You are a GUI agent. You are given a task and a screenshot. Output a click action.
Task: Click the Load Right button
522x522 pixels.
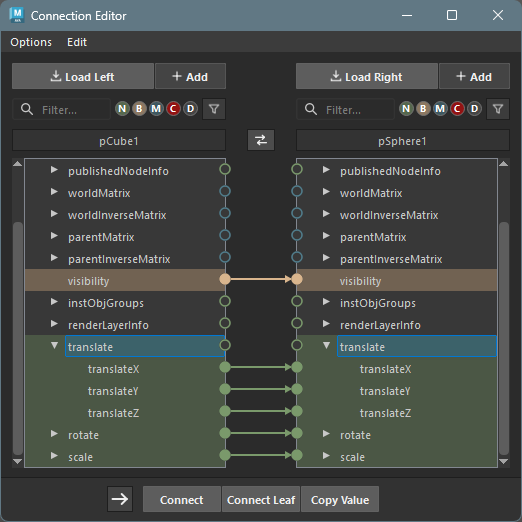point(367,76)
